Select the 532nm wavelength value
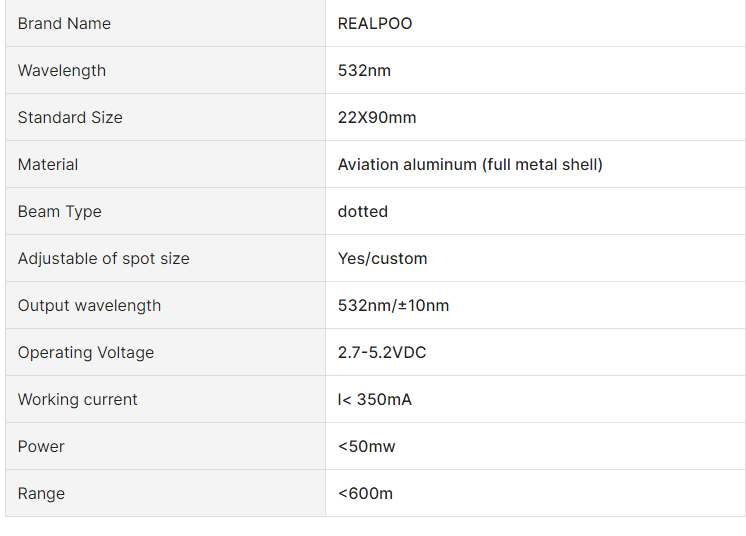This screenshot has height=536, width=746. pyautogui.click(x=362, y=71)
